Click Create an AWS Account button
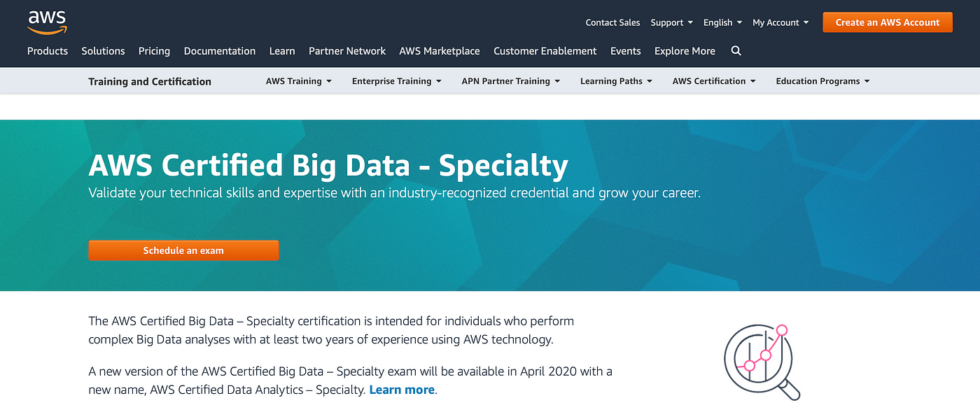The image size is (980, 412). click(888, 22)
